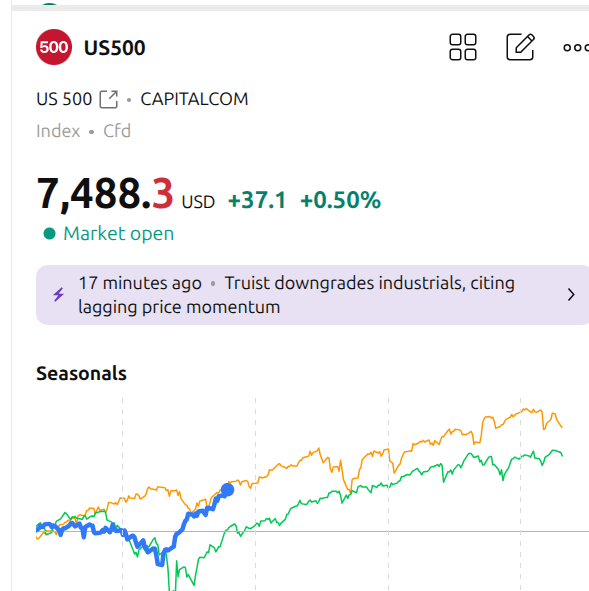
Task: Click the US 500 description link
Action: pyautogui.click(x=64, y=100)
